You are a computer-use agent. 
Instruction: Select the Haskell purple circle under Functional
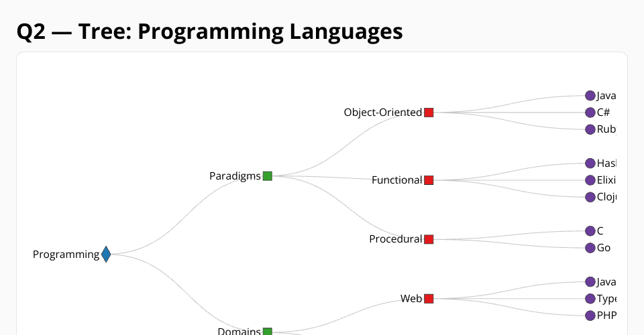[x=590, y=163]
